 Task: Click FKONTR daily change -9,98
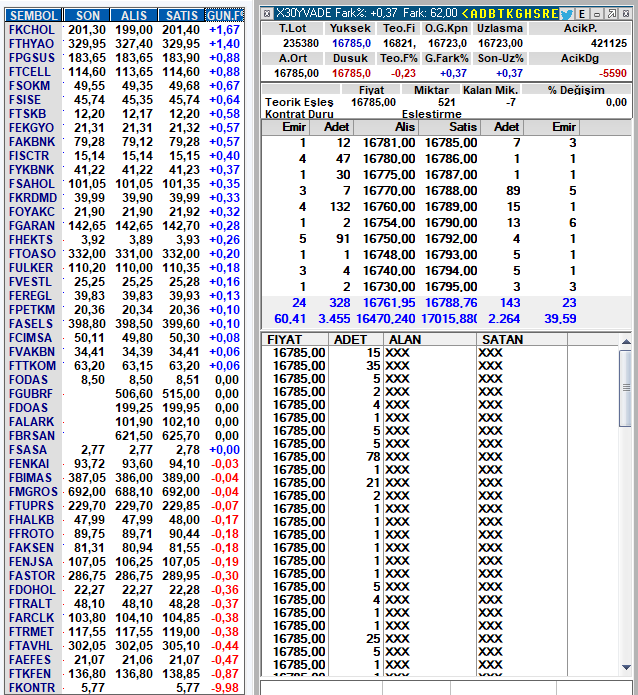tap(227, 688)
